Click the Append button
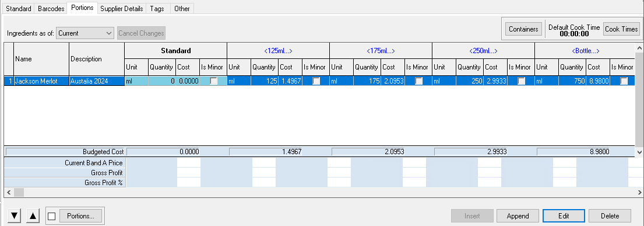Screen dimensions: 644x226 point(518,215)
